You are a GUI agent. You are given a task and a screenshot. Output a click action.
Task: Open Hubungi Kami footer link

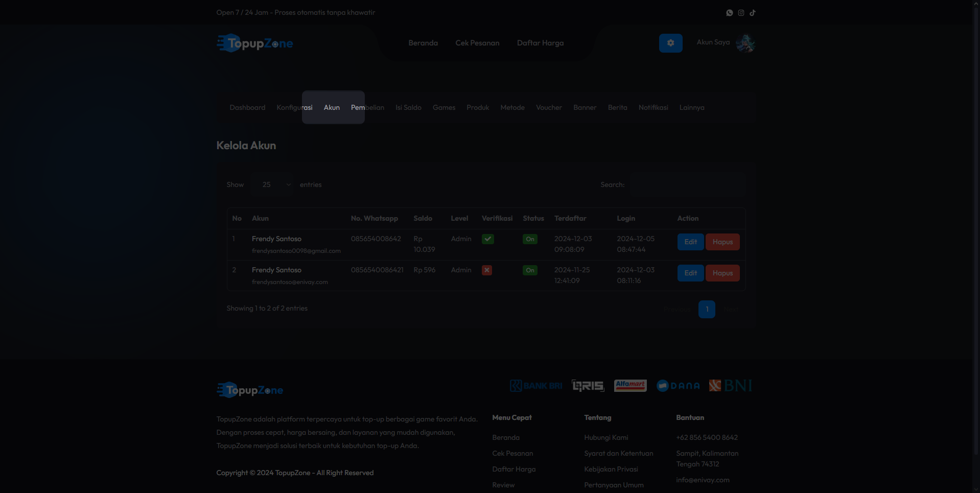[x=606, y=438]
